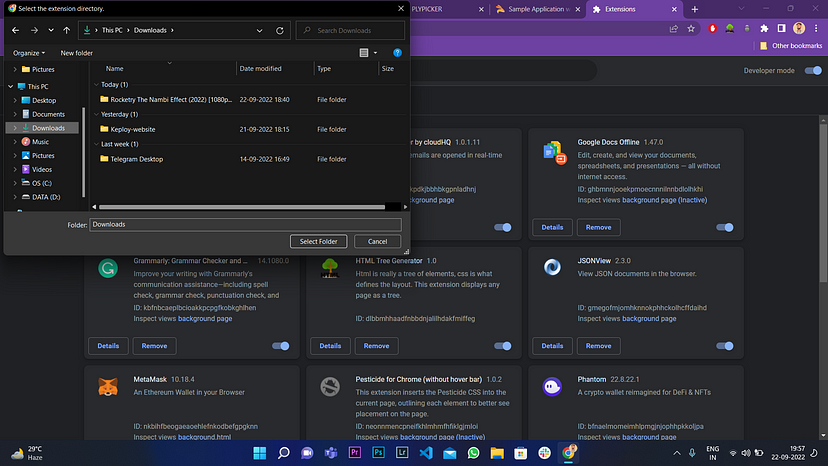Screen dimensions: 828x466
Task: Share this page from the Chrome toolbar
Action: coord(674,29)
